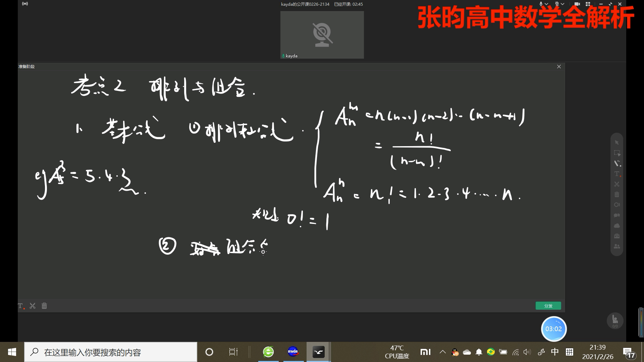The image size is (644, 362).
Task: Show hidden system tray icons
Action: tap(443, 352)
